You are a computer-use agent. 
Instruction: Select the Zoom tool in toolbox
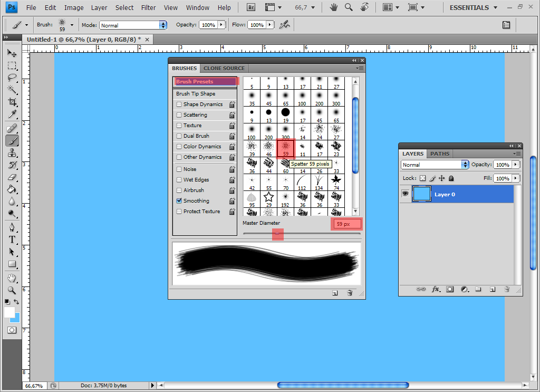[x=12, y=290]
